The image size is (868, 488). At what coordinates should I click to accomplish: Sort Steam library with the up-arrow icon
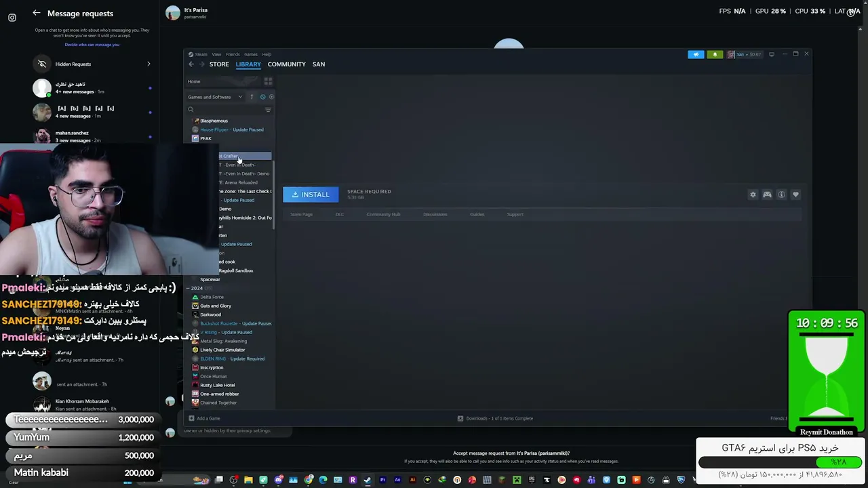point(252,97)
